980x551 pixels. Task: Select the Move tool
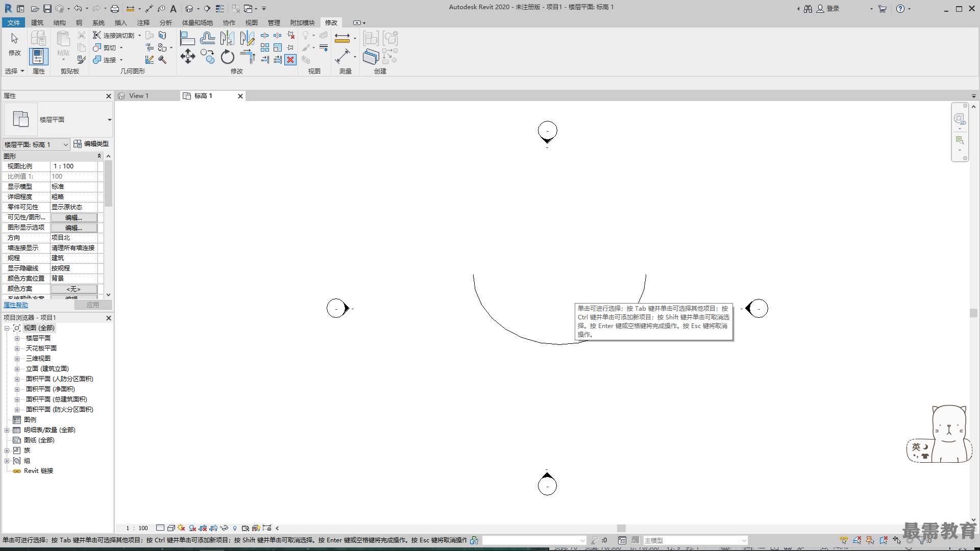click(x=187, y=57)
